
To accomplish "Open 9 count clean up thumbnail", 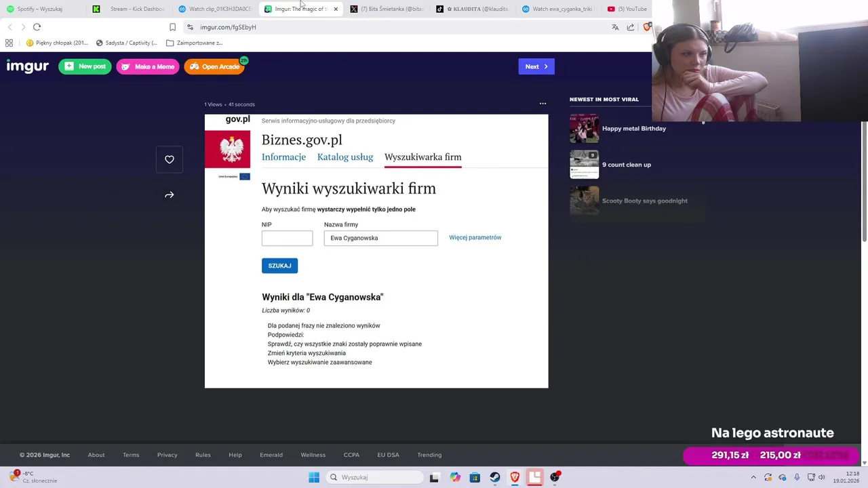I will (x=584, y=164).
